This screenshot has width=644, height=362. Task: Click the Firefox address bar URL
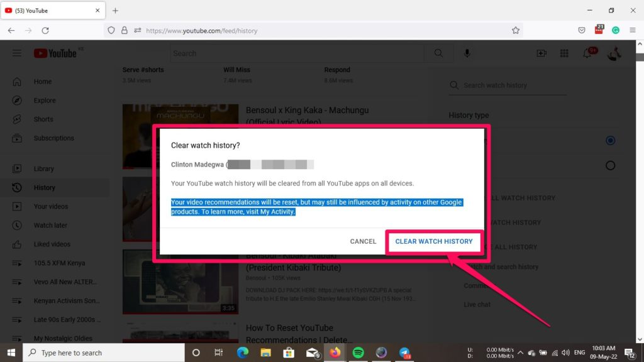(202, 31)
